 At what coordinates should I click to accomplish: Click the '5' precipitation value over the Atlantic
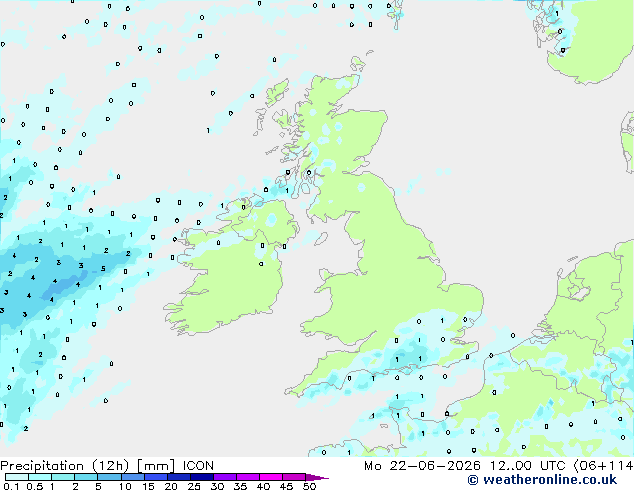(x=103, y=268)
